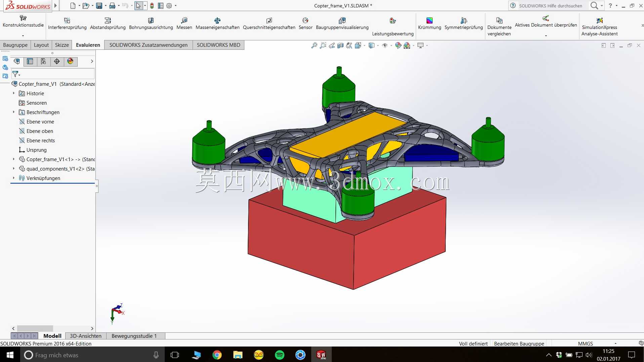Launch Baugruppenvisualisierung
Screen dimensions: 644x362
[x=342, y=24]
